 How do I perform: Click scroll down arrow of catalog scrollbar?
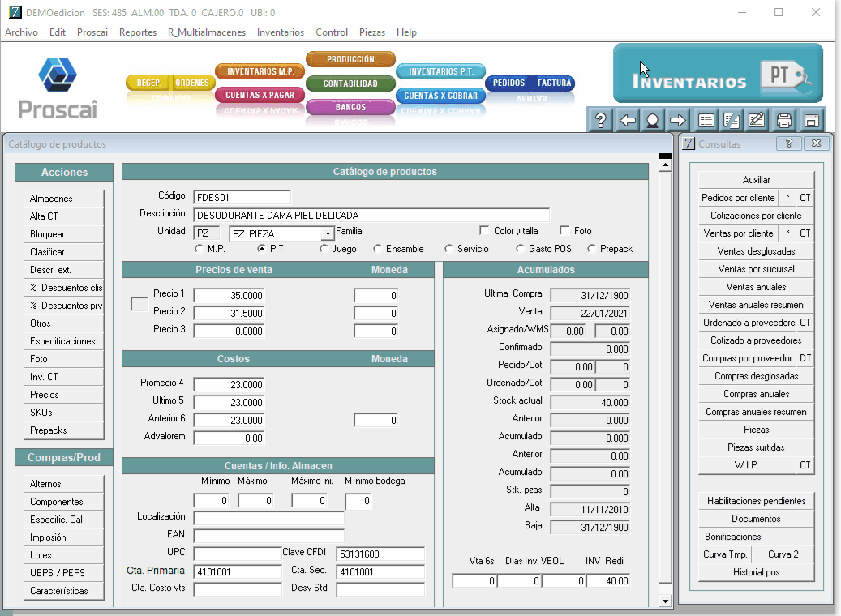665,601
